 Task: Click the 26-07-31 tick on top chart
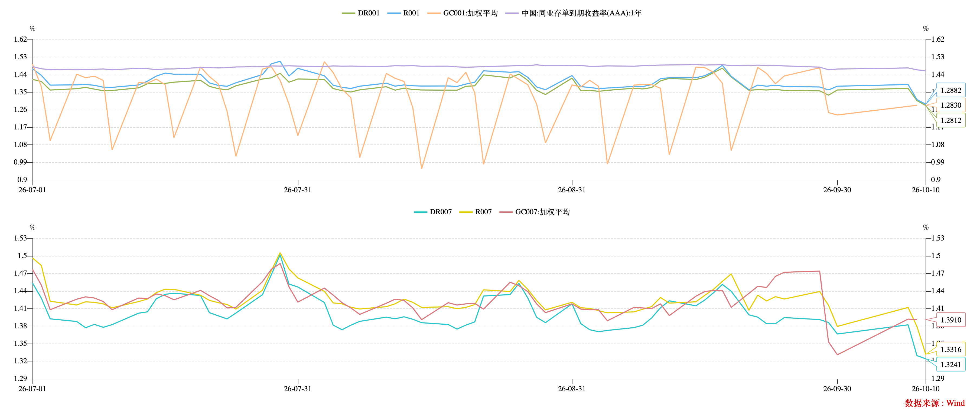point(298,190)
